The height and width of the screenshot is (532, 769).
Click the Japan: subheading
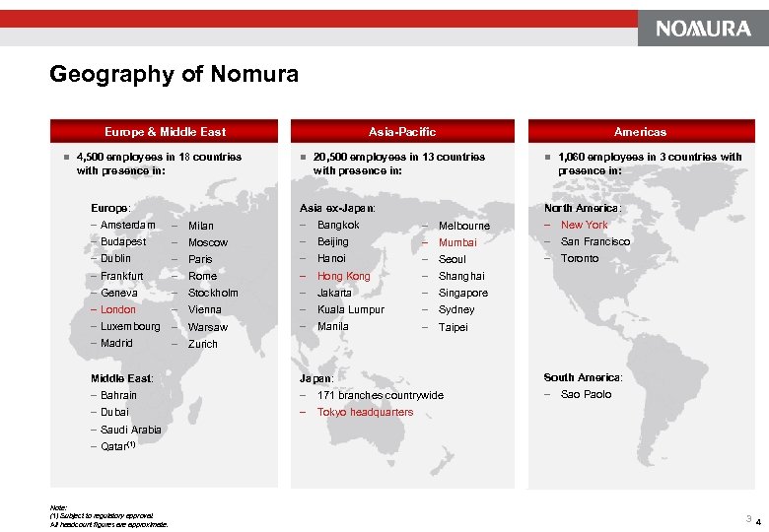coord(316,378)
